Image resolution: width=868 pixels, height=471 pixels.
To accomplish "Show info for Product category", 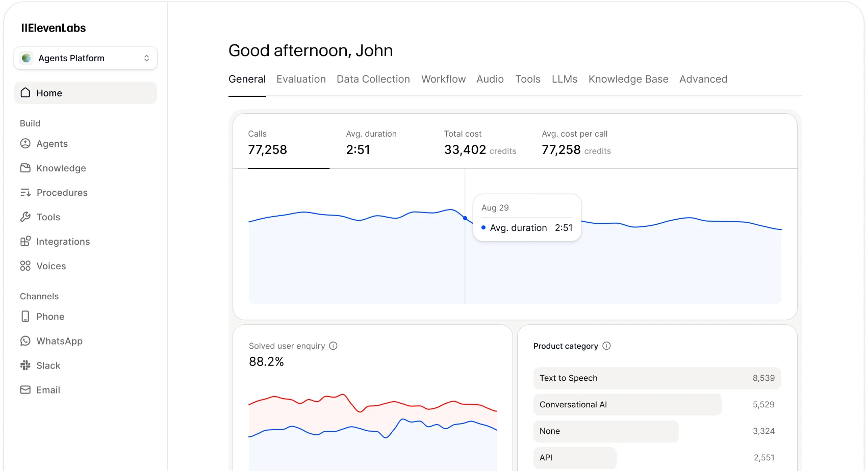I will click(606, 346).
